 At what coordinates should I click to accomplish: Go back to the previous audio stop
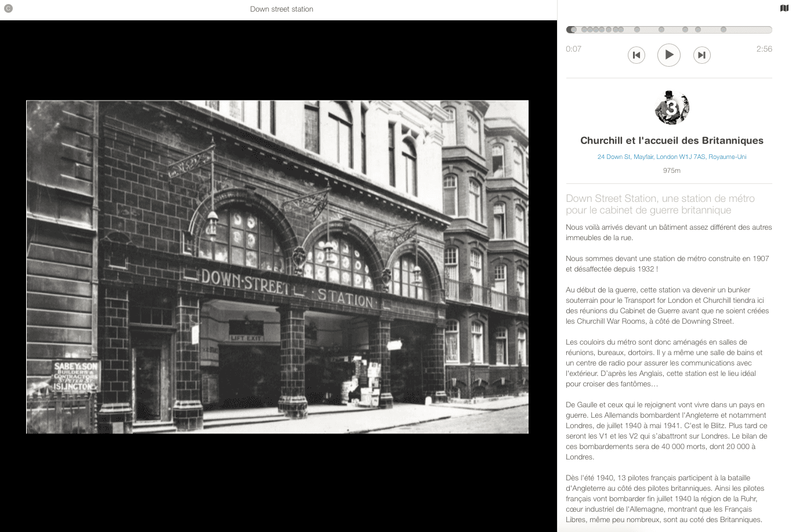(637, 55)
